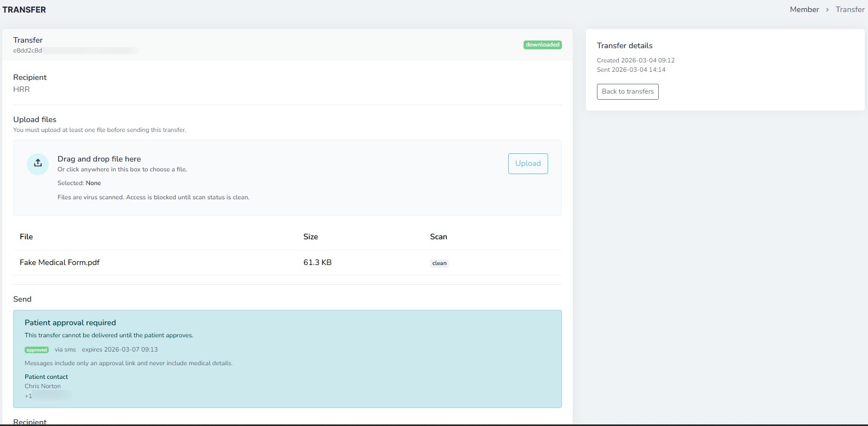The width and height of the screenshot is (868, 426).
Task: Click the green approved badge
Action: (x=37, y=350)
